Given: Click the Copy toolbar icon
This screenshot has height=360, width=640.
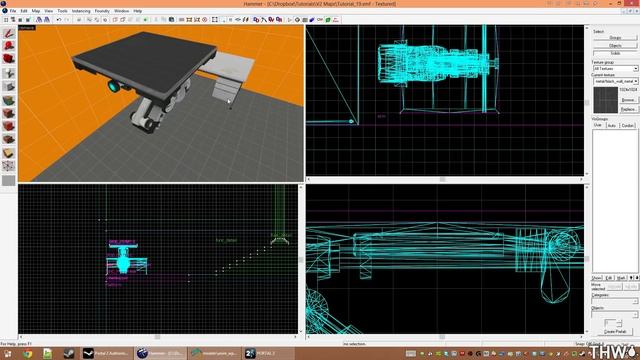Looking at the screenshot, I should [163, 20].
